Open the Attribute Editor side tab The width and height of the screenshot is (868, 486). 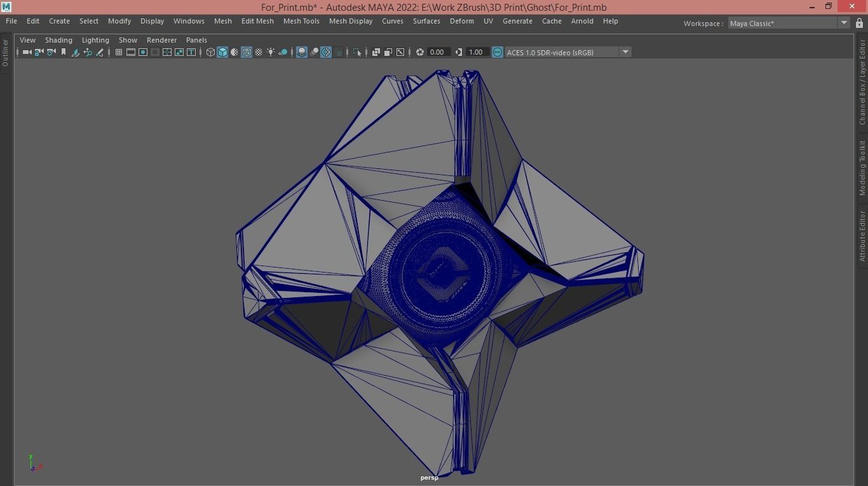(862, 236)
